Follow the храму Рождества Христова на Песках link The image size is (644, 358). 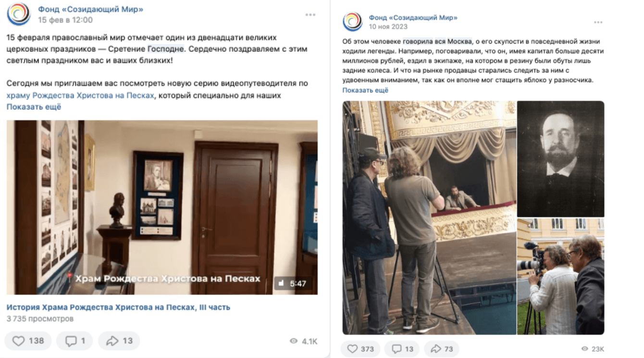(80, 95)
